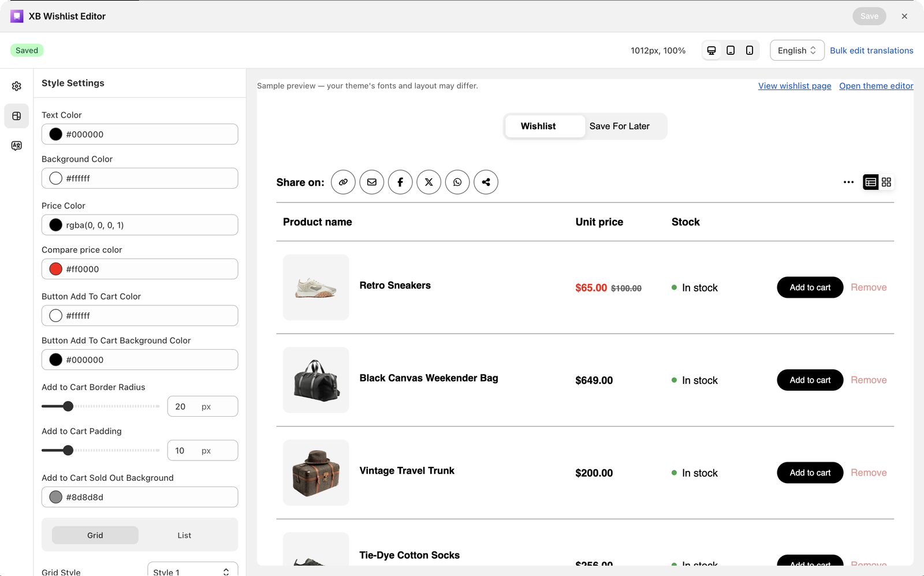Viewport: 924px width, 576px height.
Task: Click the Vintage Travel Trunk thumbnail
Action: [x=316, y=473]
